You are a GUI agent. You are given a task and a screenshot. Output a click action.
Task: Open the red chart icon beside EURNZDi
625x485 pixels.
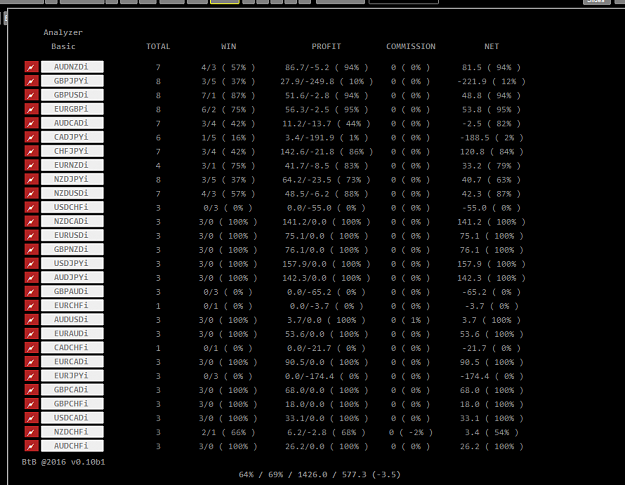(x=31, y=165)
